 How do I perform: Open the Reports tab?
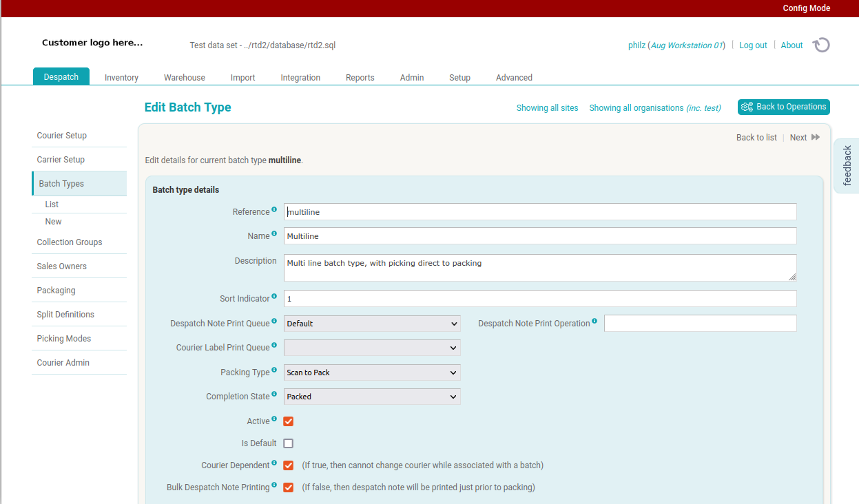click(x=360, y=77)
